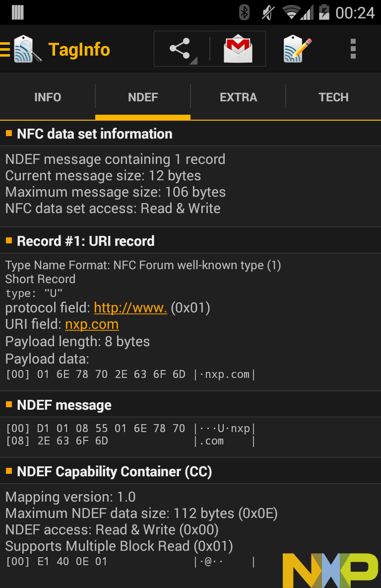Open the nxp.com URI link
The image size is (381, 588).
coord(92,324)
